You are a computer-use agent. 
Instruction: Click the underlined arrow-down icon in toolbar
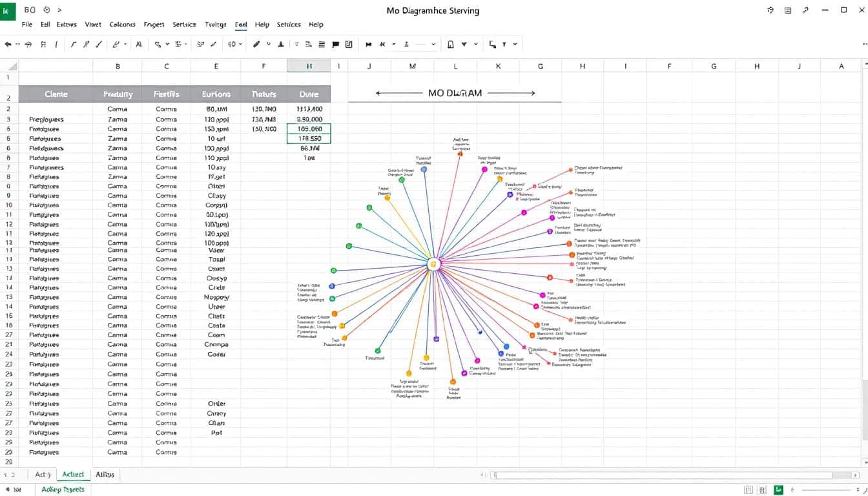tap(280, 45)
